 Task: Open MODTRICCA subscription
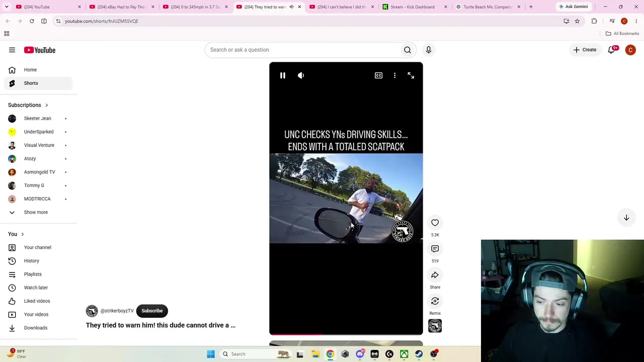coord(38,199)
